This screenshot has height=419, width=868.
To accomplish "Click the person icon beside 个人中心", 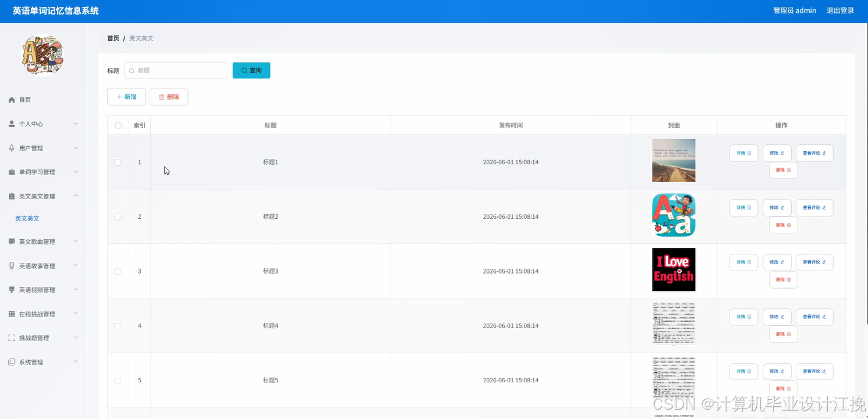I will (12, 124).
